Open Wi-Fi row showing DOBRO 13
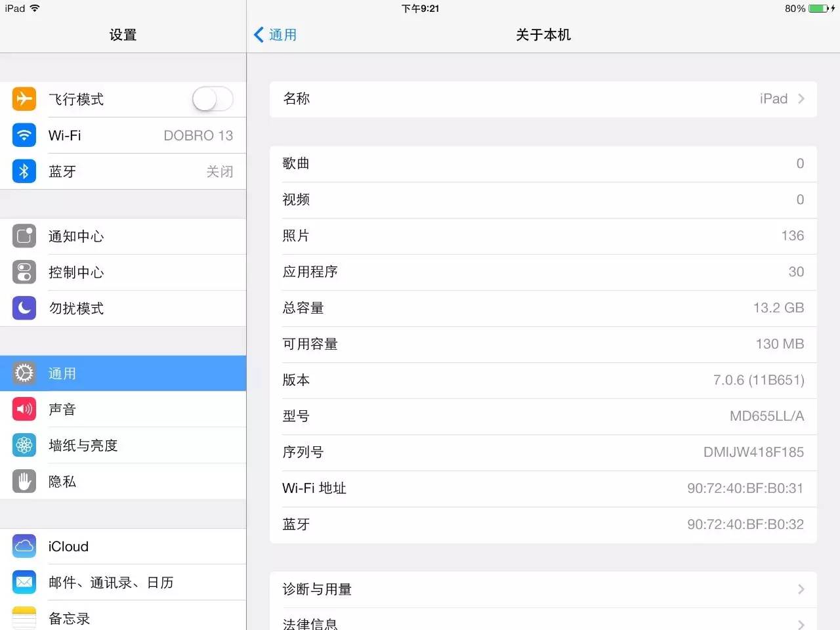The width and height of the screenshot is (840, 630). click(123, 135)
